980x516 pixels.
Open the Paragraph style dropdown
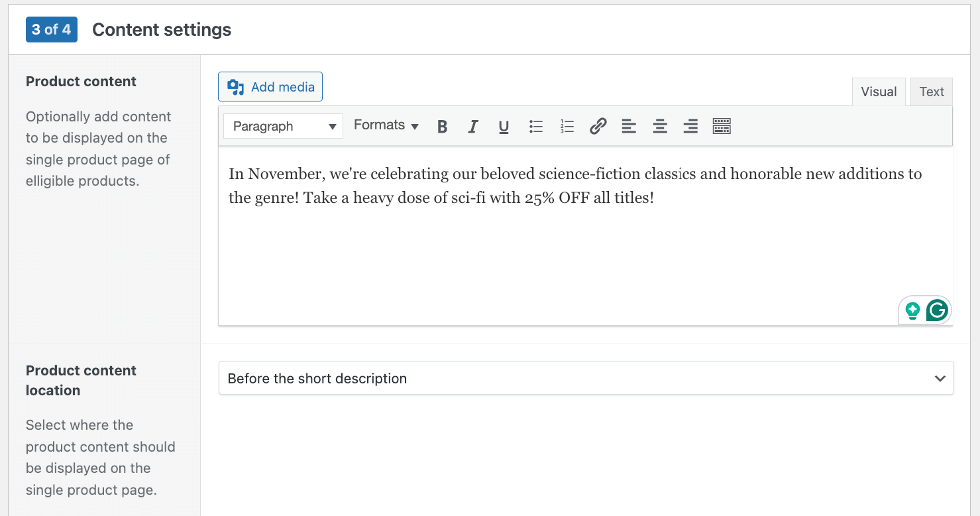[x=283, y=125]
